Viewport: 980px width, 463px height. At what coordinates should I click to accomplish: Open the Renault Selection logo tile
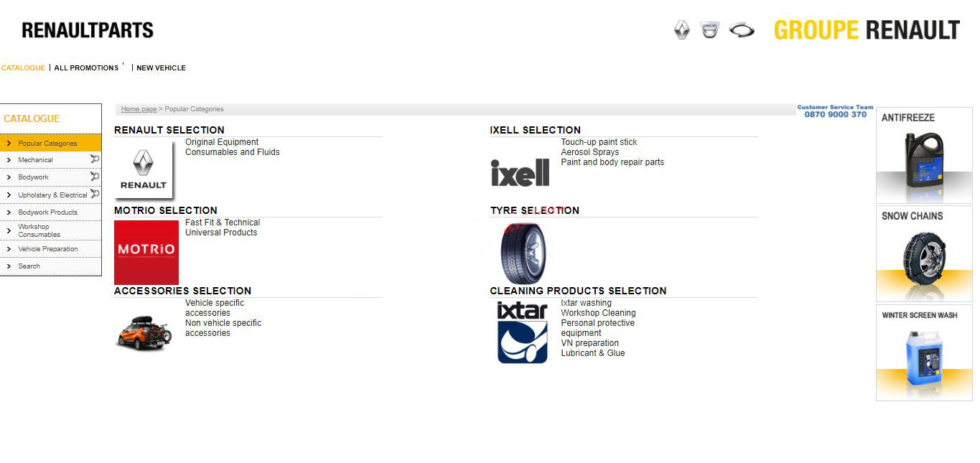pos(144,169)
